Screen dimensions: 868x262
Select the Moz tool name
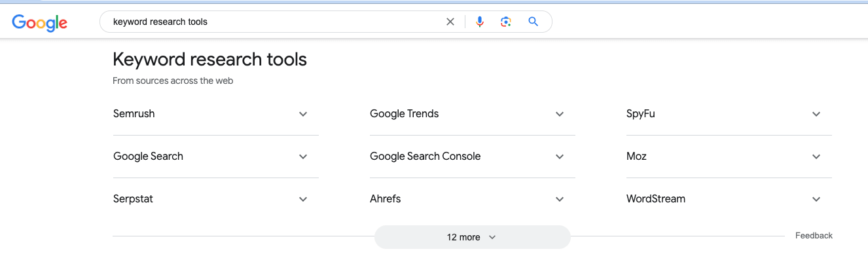pos(636,157)
